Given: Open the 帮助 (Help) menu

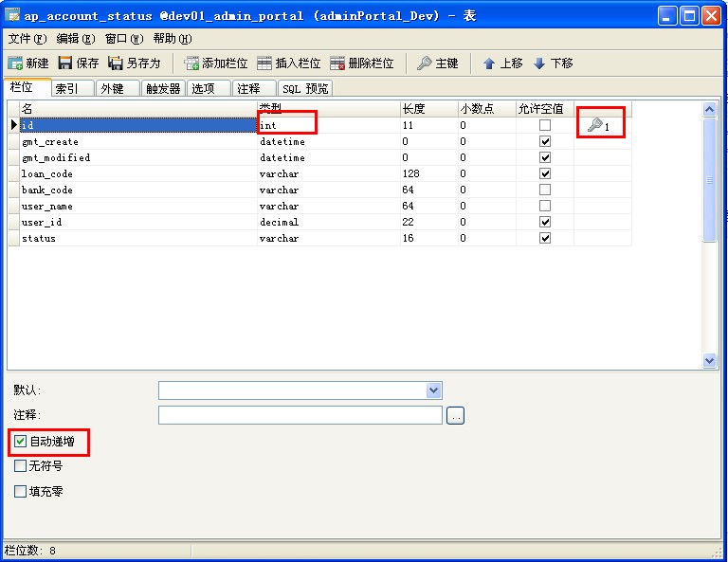Looking at the screenshot, I should [173, 39].
